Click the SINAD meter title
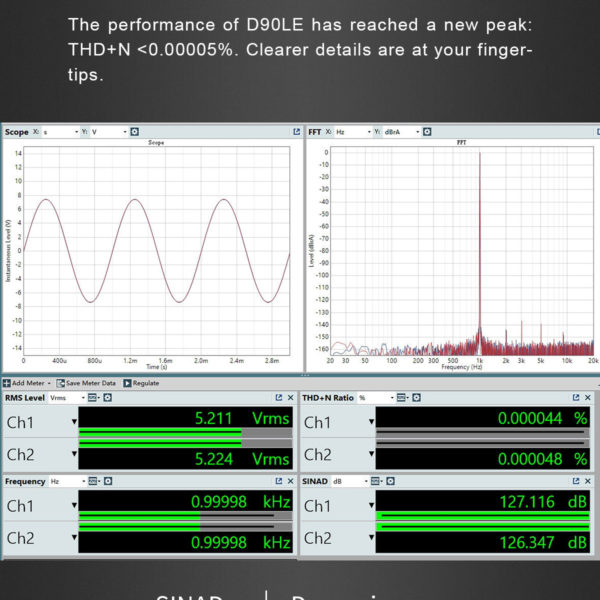The height and width of the screenshot is (600, 600). click(315, 481)
